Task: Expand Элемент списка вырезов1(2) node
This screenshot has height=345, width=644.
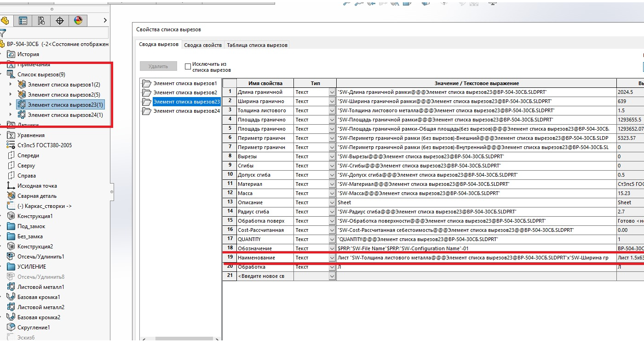Action: click(11, 85)
